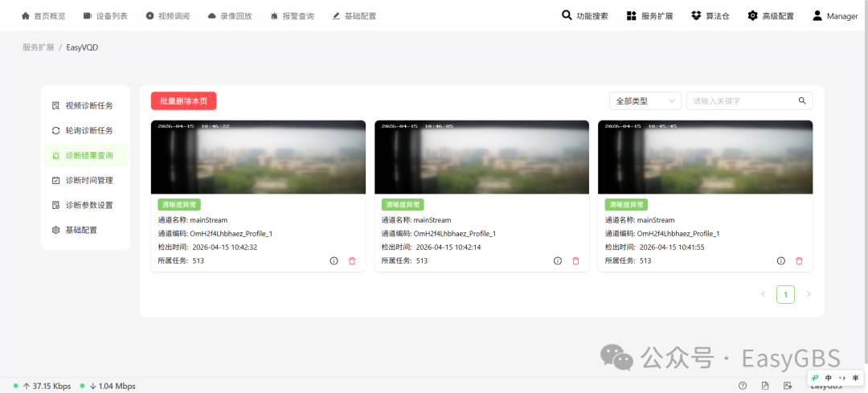Show details icon for result detected 10:41:55
Viewport: 868px width, 393px height.
click(x=781, y=260)
